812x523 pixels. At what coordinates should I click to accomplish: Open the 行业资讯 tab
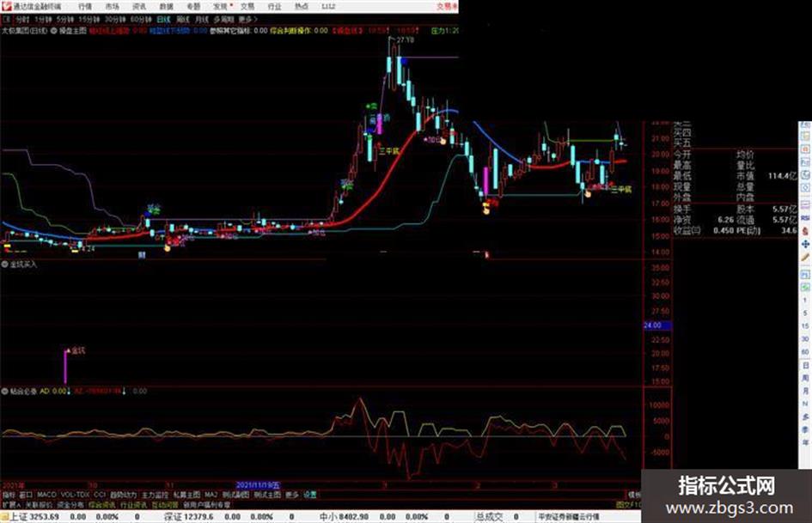(133, 504)
